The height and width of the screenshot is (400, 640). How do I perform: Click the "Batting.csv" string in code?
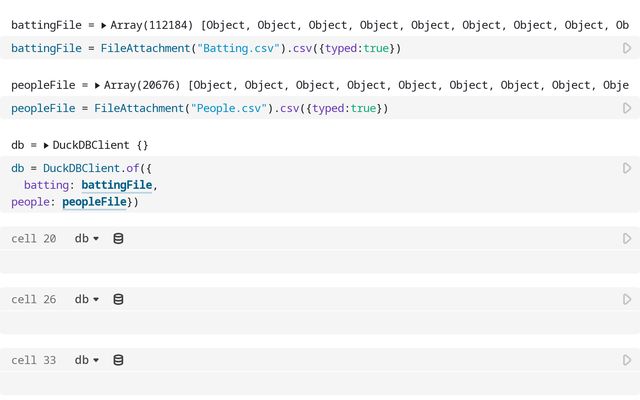231,48
